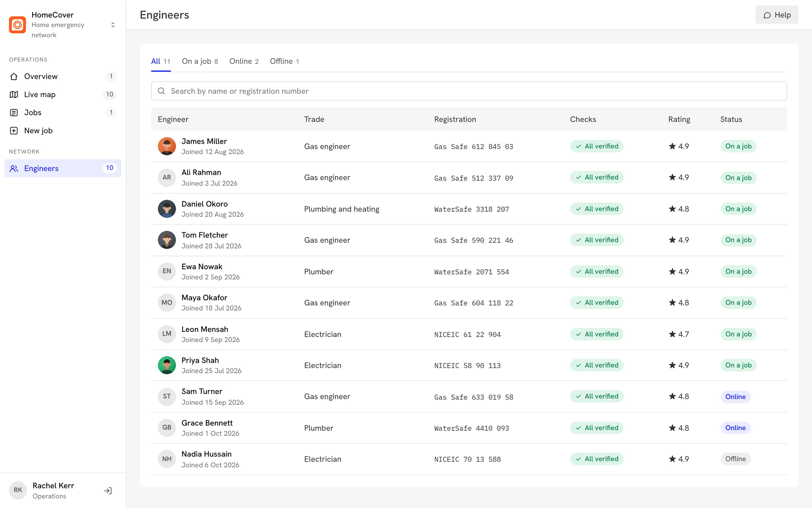This screenshot has height=508, width=812.
Task: Click James Miller's avatar photo
Action: point(167,146)
